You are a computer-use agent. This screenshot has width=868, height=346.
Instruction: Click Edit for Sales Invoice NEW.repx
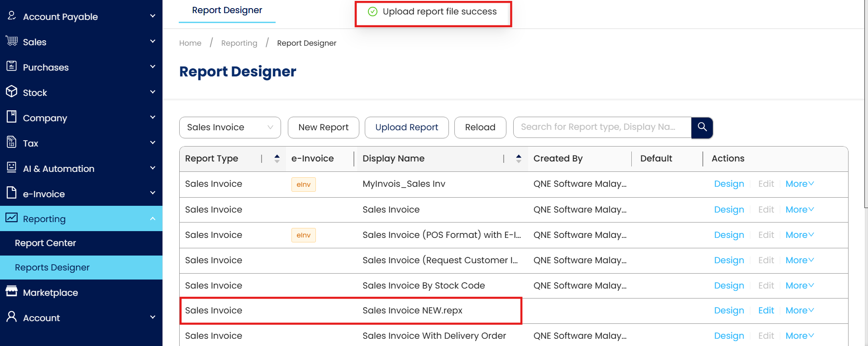point(766,311)
